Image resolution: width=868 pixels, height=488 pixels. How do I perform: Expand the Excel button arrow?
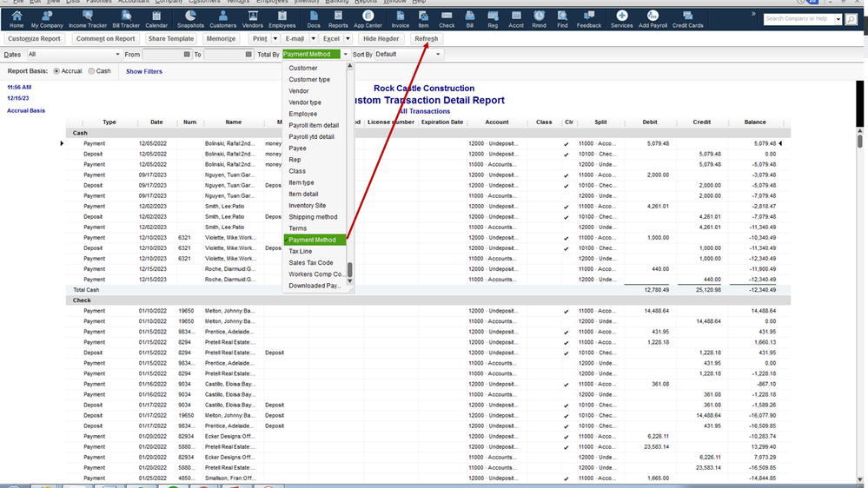pos(348,39)
